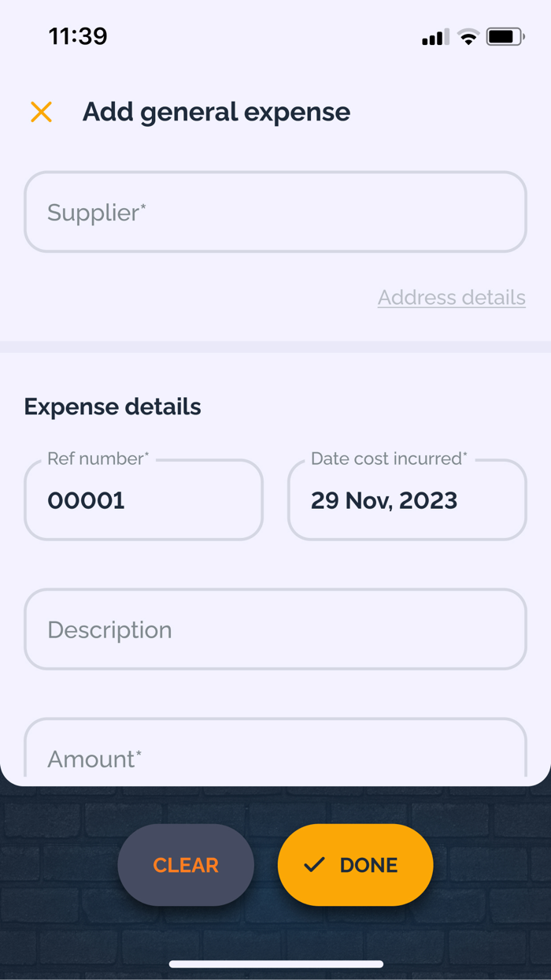The width and height of the screenshot is (551, 980).
Task: Clear the expense form
Action: [x=186, y=864]
